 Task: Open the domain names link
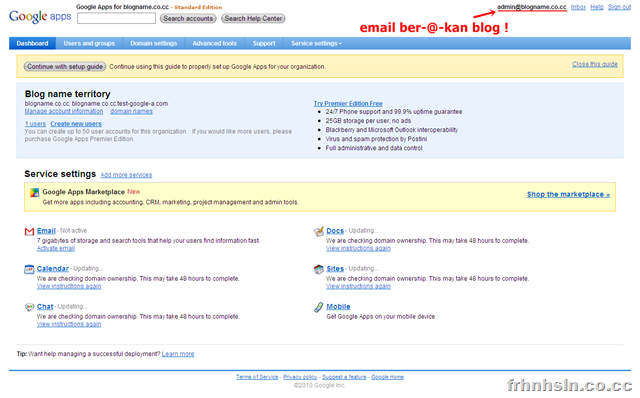[x=131, y=111]
